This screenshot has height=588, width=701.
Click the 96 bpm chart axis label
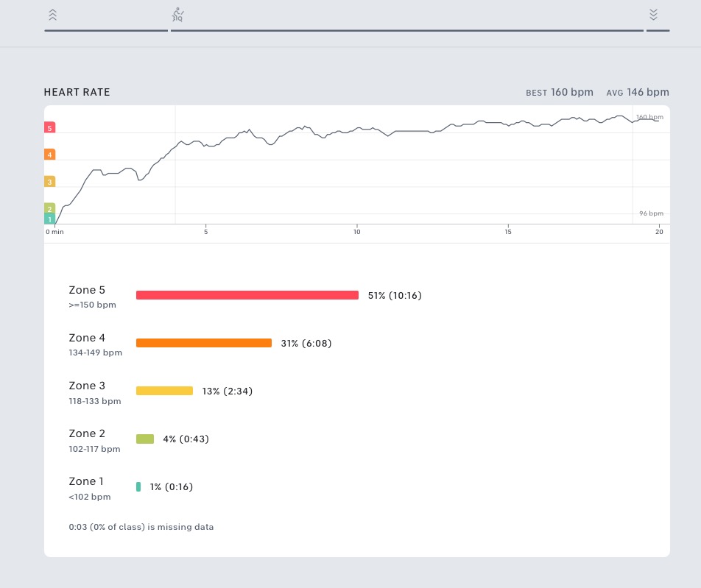pos(651,213)
